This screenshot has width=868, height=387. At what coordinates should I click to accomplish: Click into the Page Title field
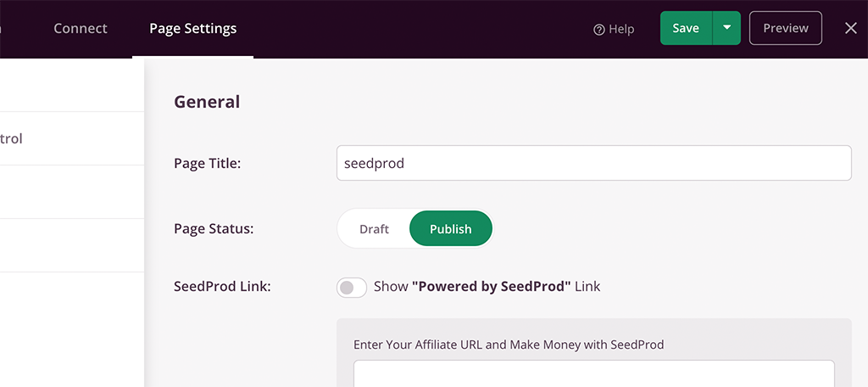[594, 163]
